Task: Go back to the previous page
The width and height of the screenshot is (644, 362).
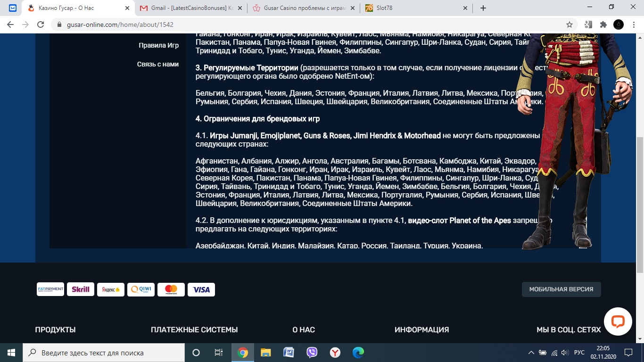Action: (x=10, y=25)
